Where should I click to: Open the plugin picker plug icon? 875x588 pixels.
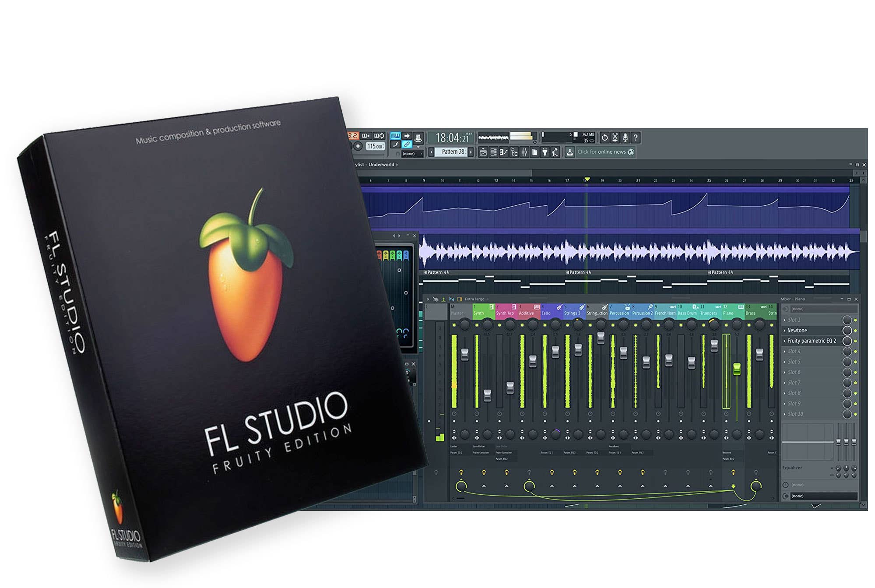pyautogui.click(x=545, y=152)
